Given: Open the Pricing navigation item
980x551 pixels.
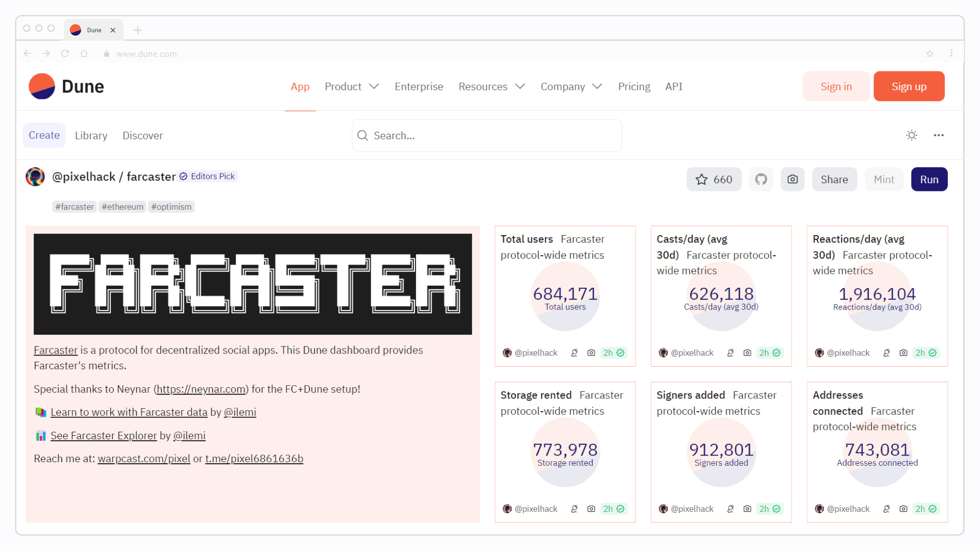Looking at the screenshot, I should point(634,87).
